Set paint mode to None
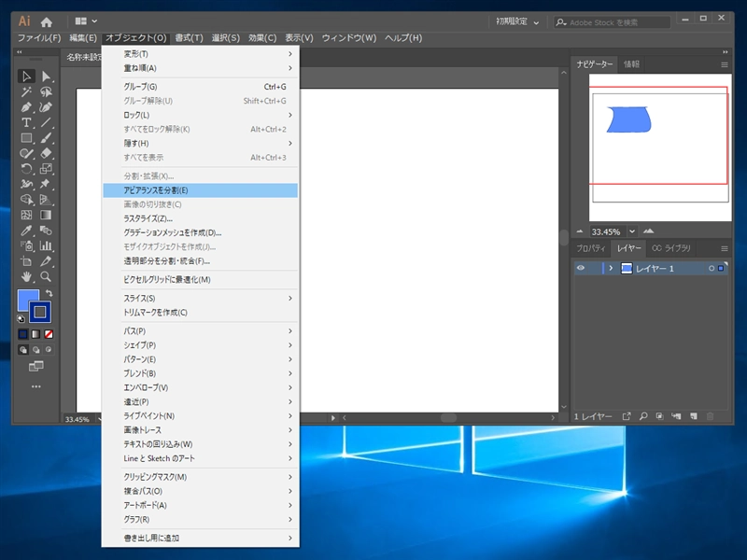The width and height of the screenshot is (747, 560). (49, 334)
